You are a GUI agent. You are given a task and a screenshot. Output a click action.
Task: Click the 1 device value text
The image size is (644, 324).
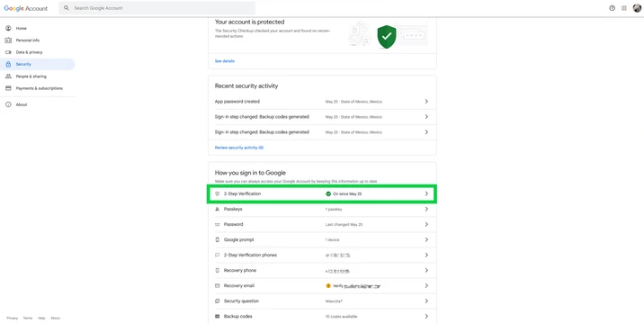click(332, 239)
